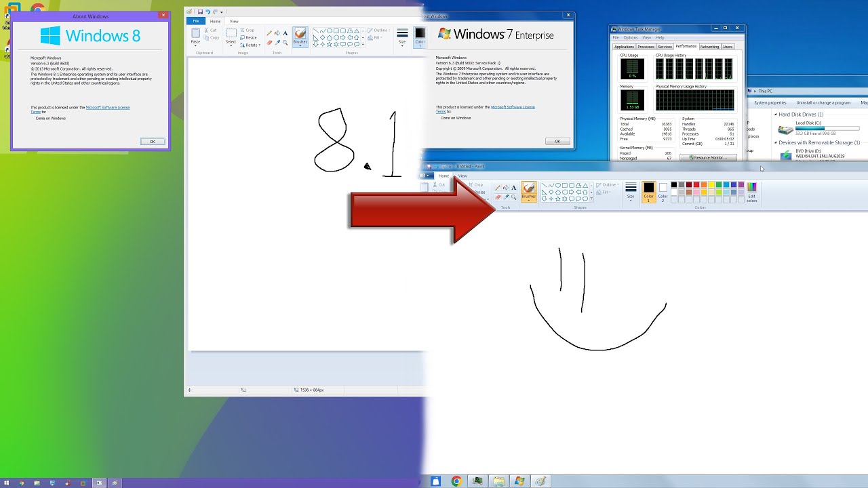
Task: Open Paste dropdown in upper Paint window
Action: (x=195, y=43)
